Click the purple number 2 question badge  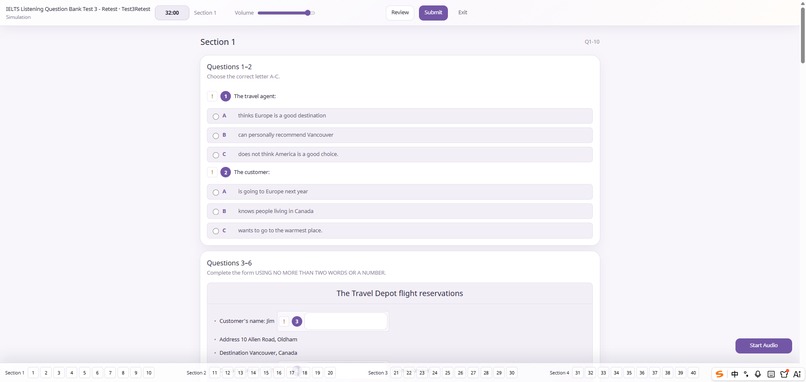click(226, 172)
